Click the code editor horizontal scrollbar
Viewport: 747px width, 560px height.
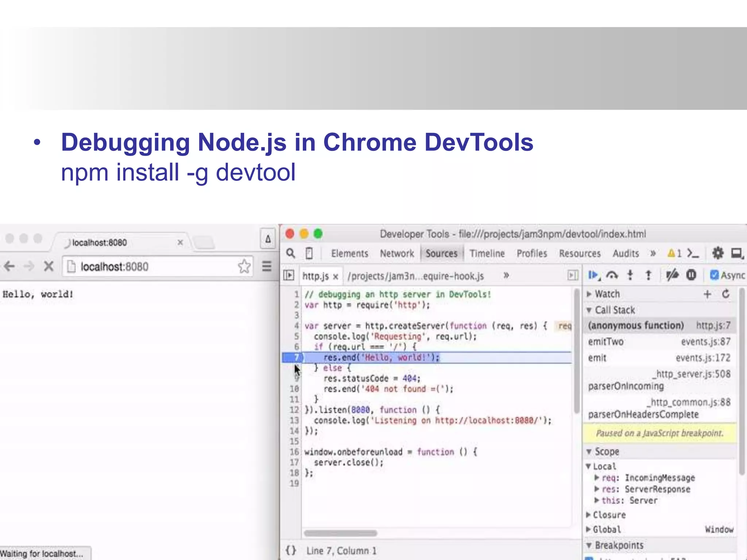point(340,533)
